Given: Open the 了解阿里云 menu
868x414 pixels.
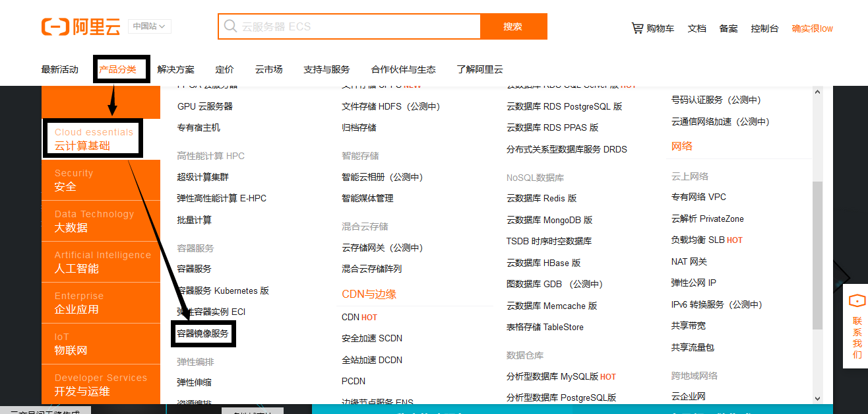Looking at the screenshot, I should [480, 69].
